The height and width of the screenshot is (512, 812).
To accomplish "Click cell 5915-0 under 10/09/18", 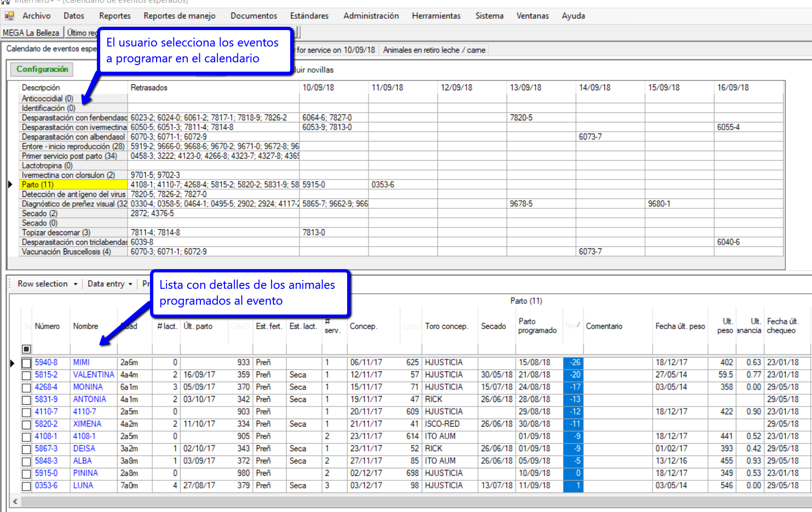I will pos(333,185).
